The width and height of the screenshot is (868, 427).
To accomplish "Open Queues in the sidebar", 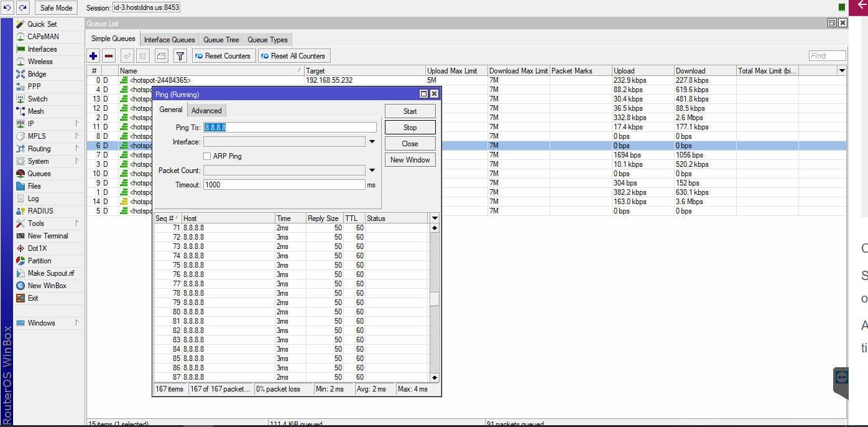I will (x=39, y=174).
